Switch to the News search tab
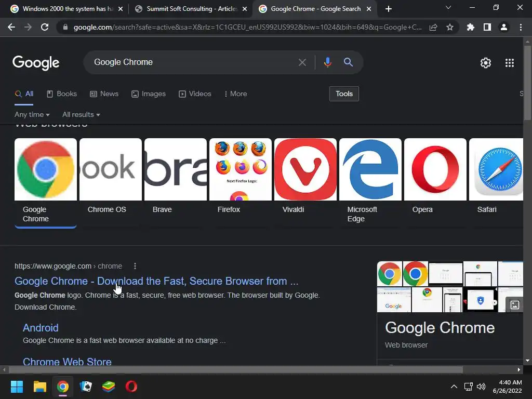The image size is (532, 399). 104,94
